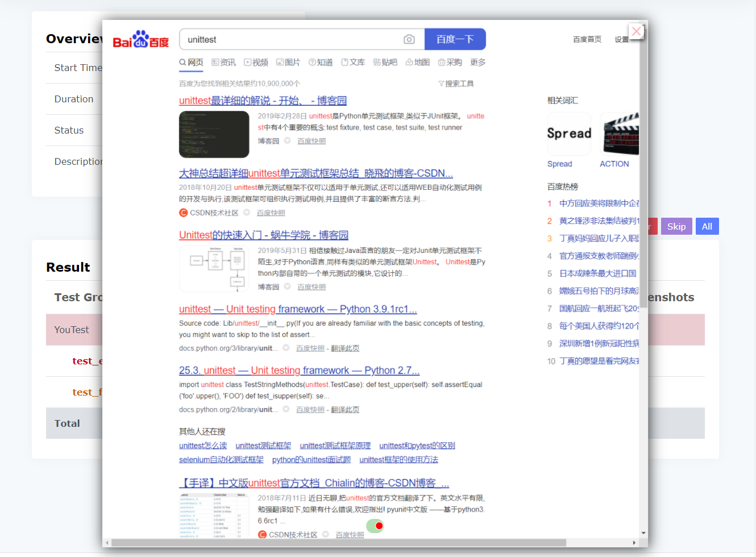Click the popup's horizontal scrollbar
The height and width of the screenshot is (557, 756).
coord(338,543)
